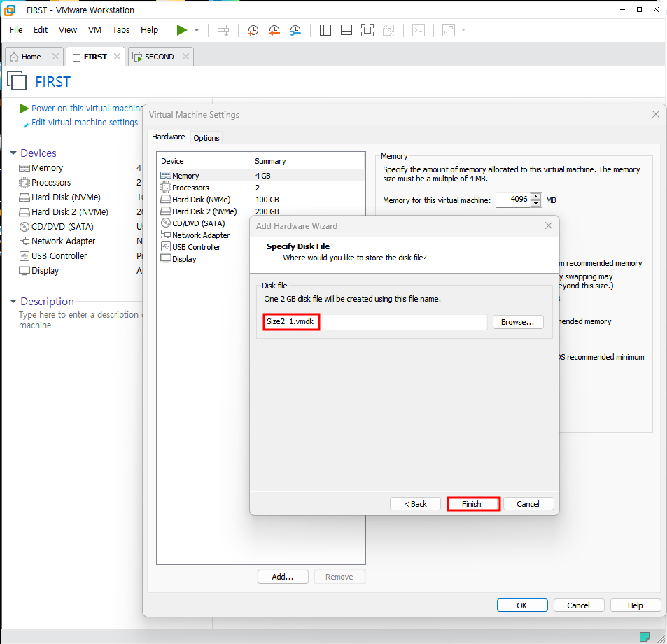This screenshot has width=667, height=644.
Task: Collapse the Devices section
Action: 13,153
